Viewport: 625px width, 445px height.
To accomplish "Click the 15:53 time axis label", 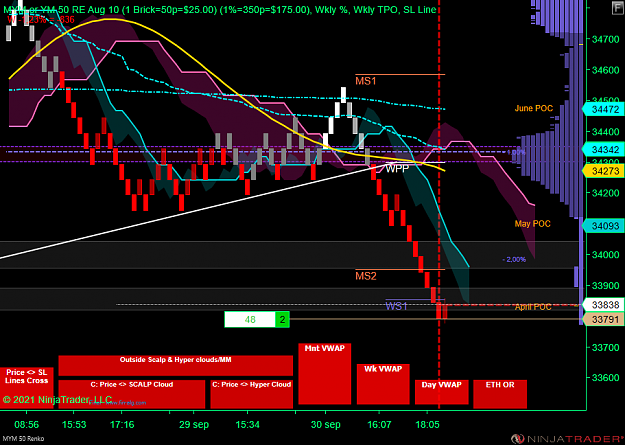I will tap(75, 425).
